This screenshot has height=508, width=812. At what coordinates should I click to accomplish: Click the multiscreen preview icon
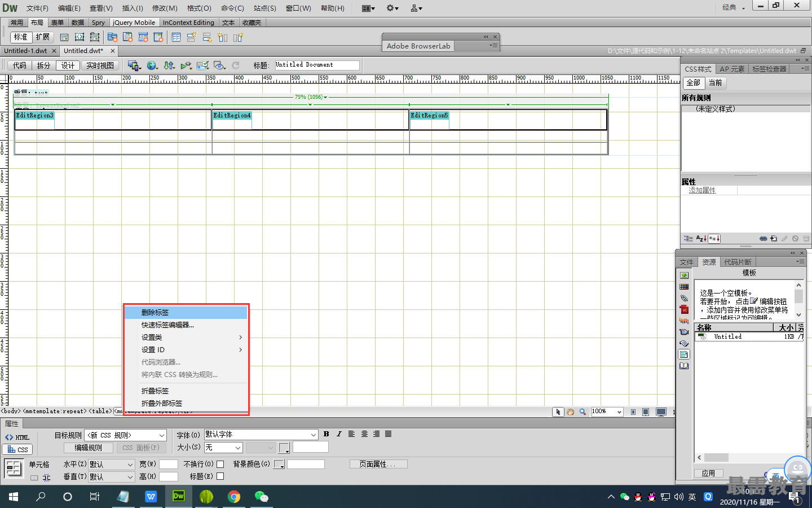pos(134,65)
